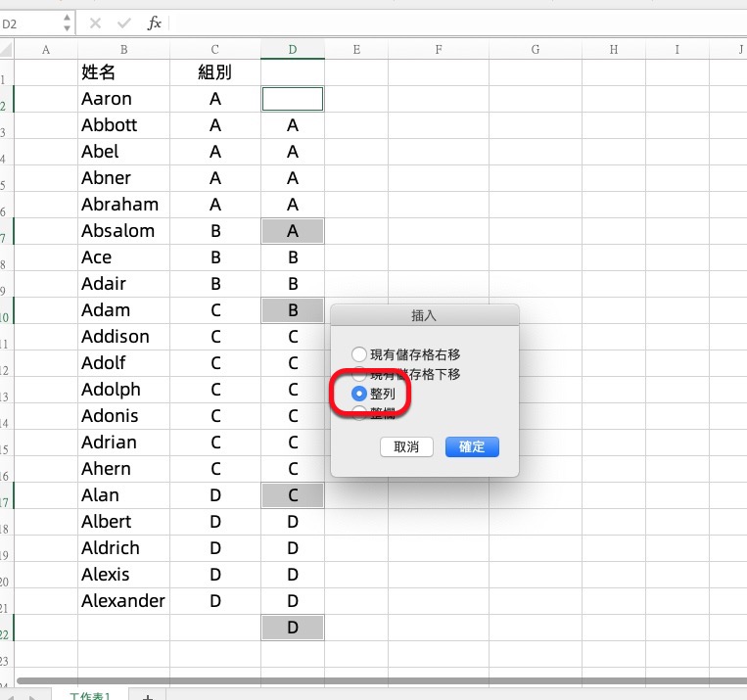The height and width of the screenshot is (700, 747).
Task: Select column I header
Action: [677, 50]
